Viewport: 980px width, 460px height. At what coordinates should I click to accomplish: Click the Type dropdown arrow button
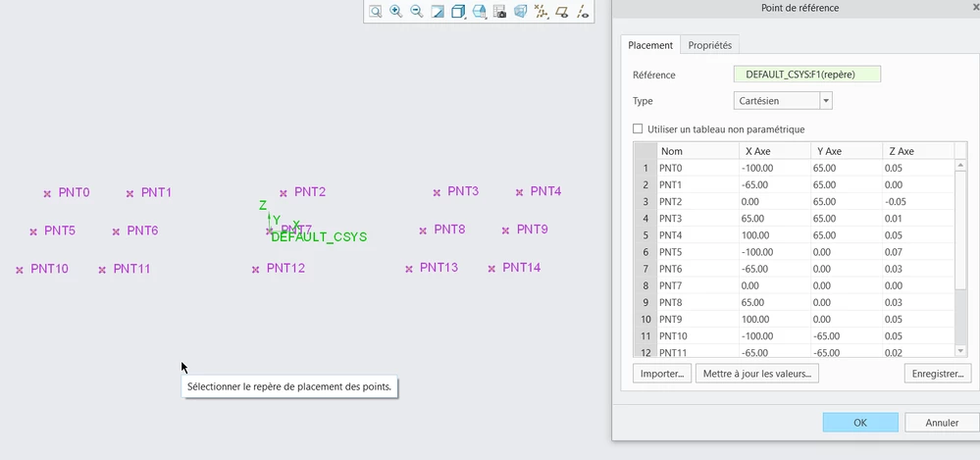pos(826,101)
